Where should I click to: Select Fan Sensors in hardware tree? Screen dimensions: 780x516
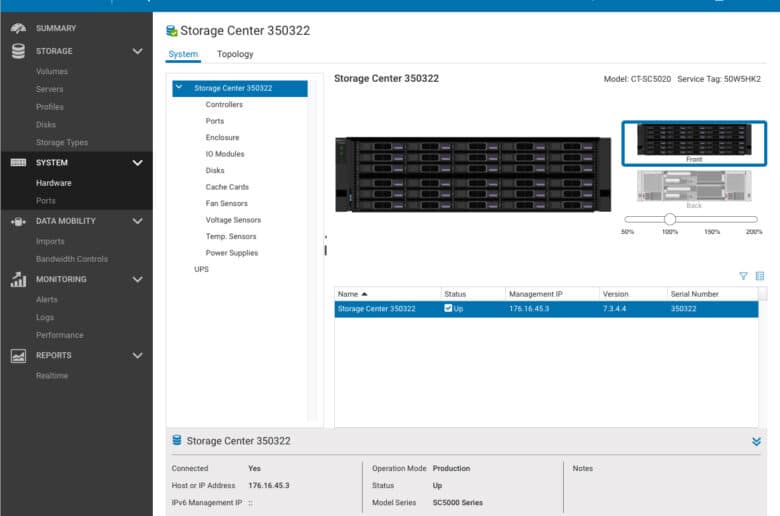pyautogui.click(x=226, y=203)
